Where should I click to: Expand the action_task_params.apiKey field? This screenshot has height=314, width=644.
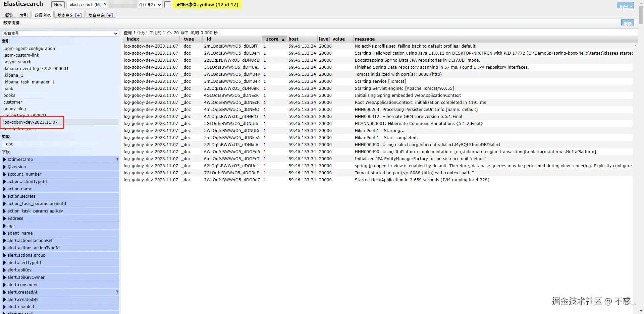pyautogui.click(x=60, y=211)
